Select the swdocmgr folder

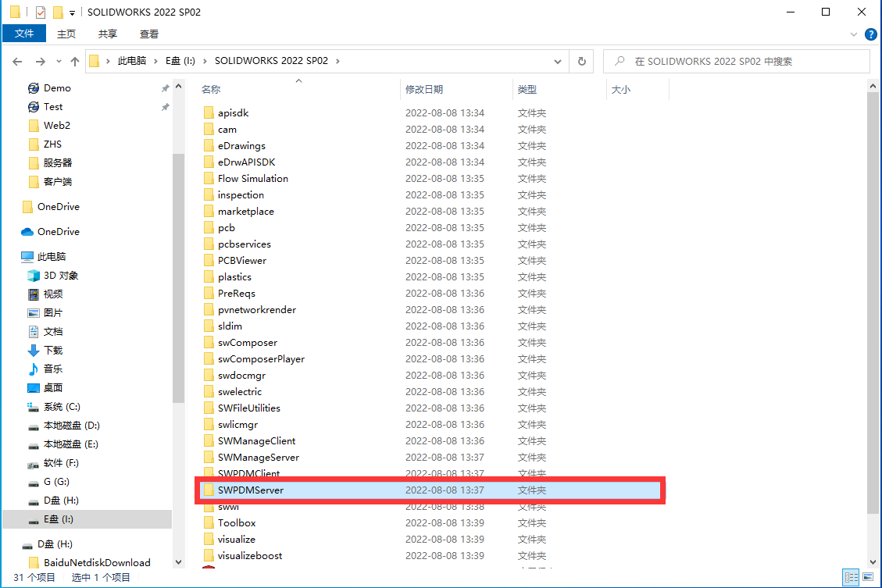pyautogui.click(x=241, y=375)
